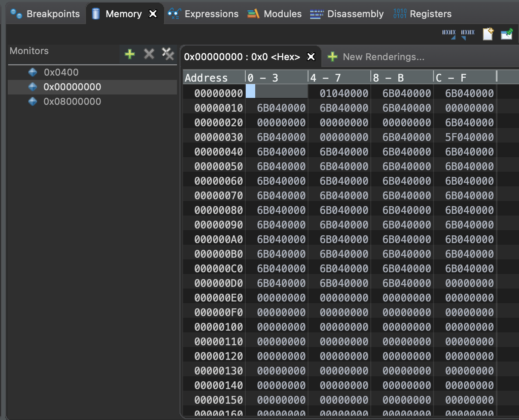Click address label 00000010

pyautogui.click(x=218, y=108)
